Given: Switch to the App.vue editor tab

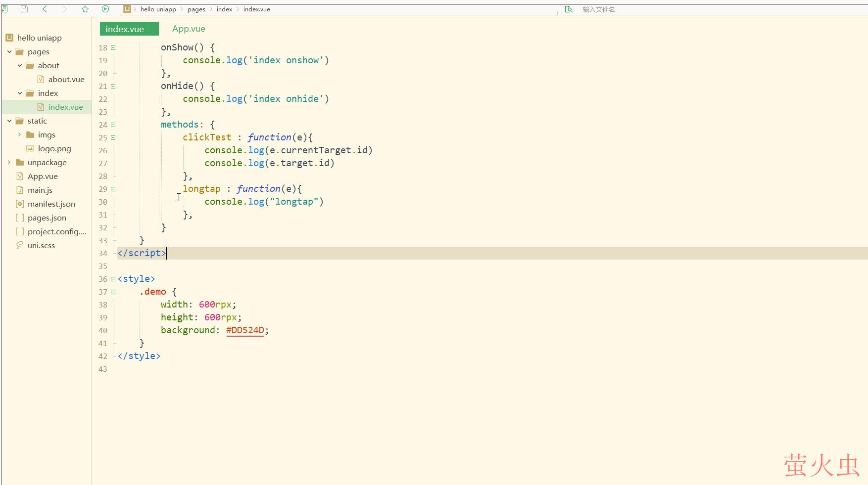Looking at the screenshot, I should (189, 29).
